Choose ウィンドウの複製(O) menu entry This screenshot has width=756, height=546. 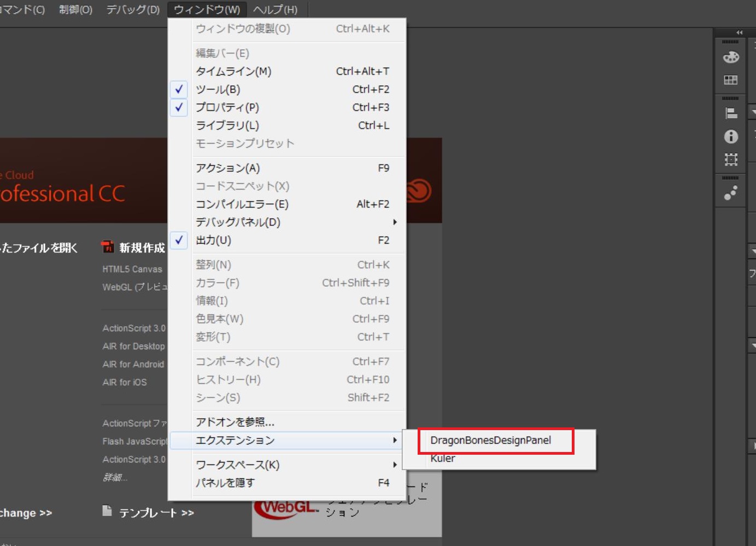tap(288, 28)
